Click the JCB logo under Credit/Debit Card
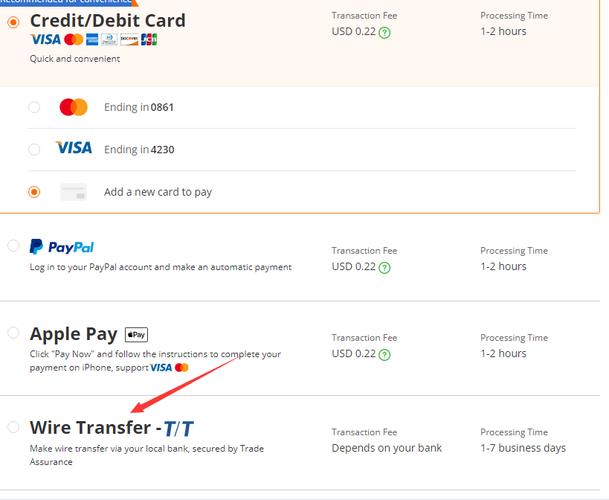Screen dimensions: 609x500 (x=149, y=39)
